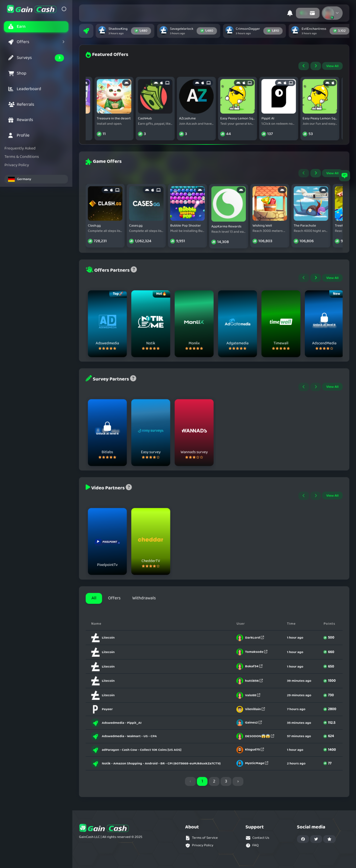Image resolution: width=356 pixels, height=868 pixels.
Task: Open Rewards in the sidebar
Action: point(36,120)
